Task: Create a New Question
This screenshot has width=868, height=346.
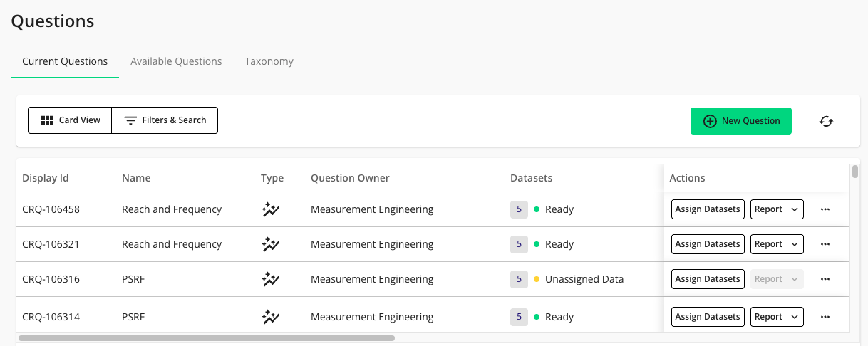Action: 740,121
